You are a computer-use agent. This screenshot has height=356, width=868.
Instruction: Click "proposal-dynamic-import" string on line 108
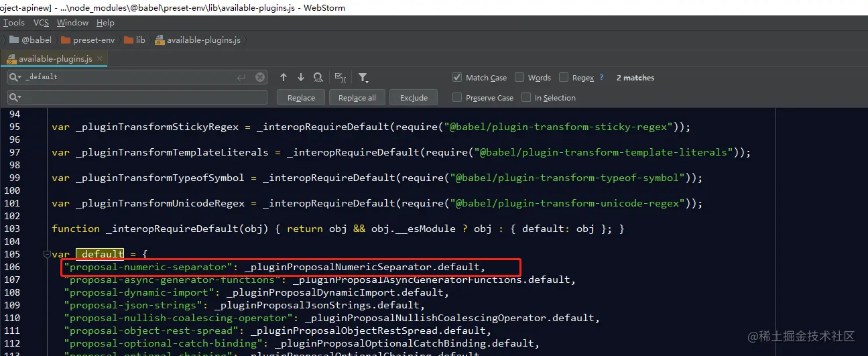pyautogui.click(x=139, y=292)
